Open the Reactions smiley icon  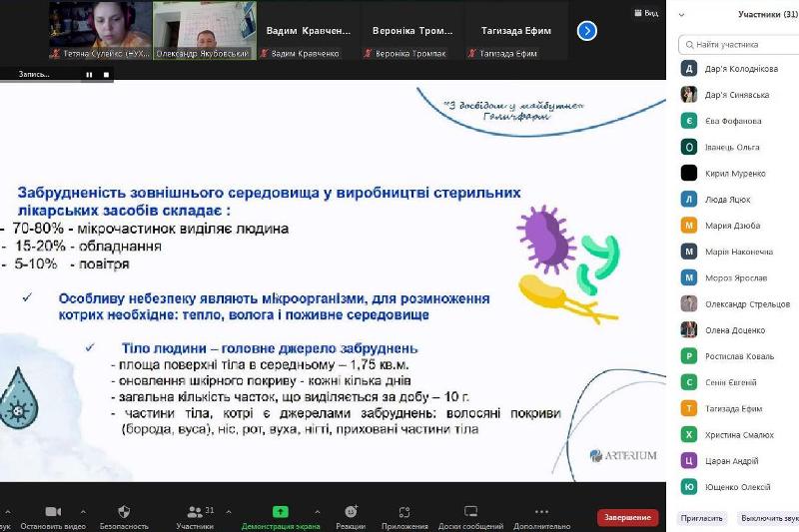pos(352,511)
